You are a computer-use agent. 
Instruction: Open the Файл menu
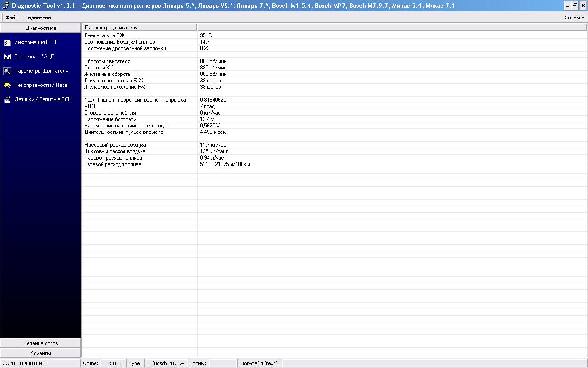coord(11,17)
